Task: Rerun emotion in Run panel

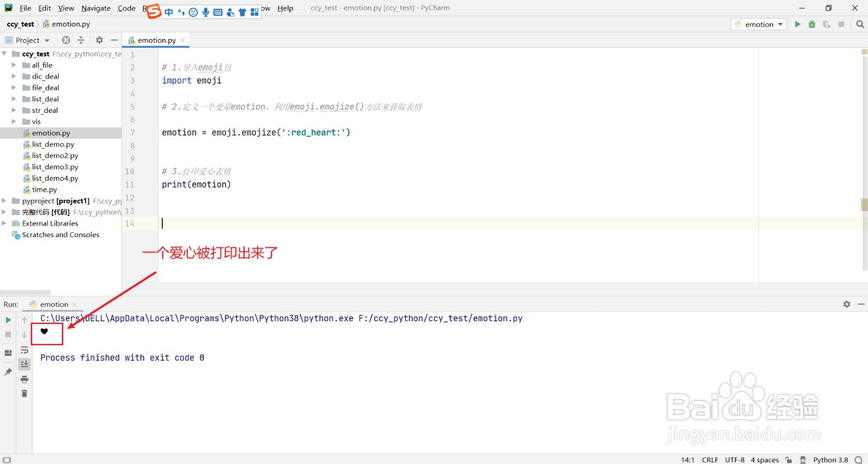Action: pyautogui.click(x=8, y=320)
